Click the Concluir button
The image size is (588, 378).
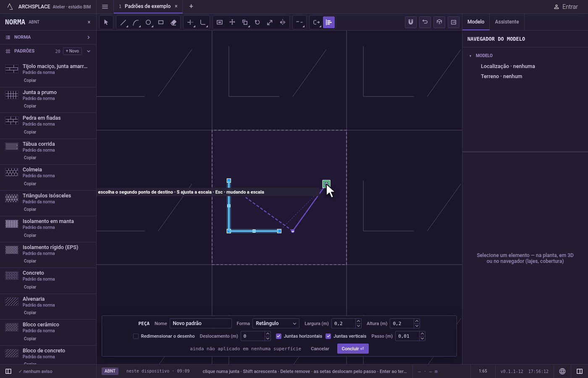[x=353, y=349]
